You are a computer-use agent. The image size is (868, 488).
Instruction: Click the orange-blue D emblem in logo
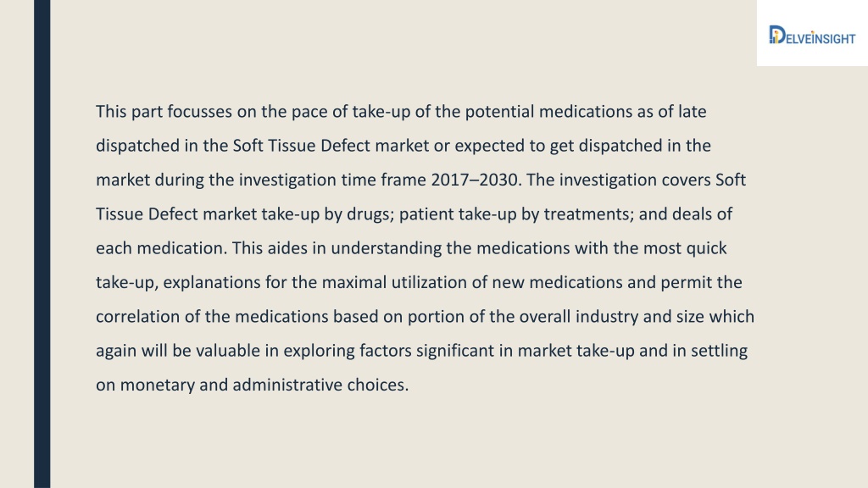(x=776, y=35)
